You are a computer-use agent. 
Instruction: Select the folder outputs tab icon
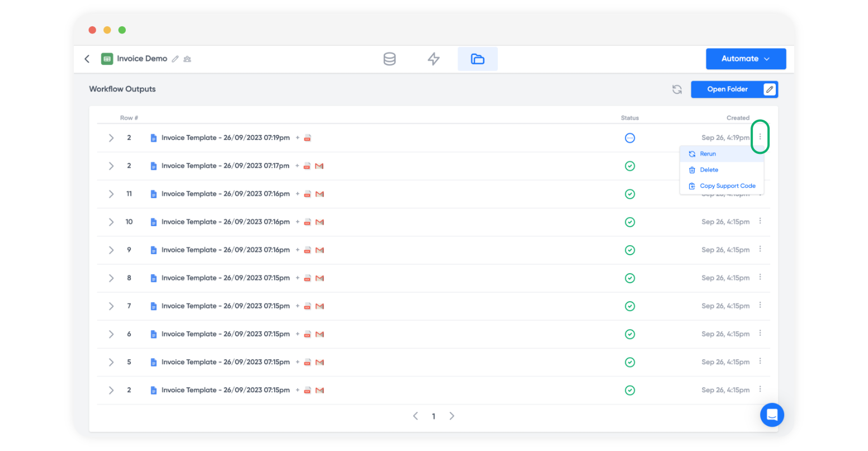477,59
